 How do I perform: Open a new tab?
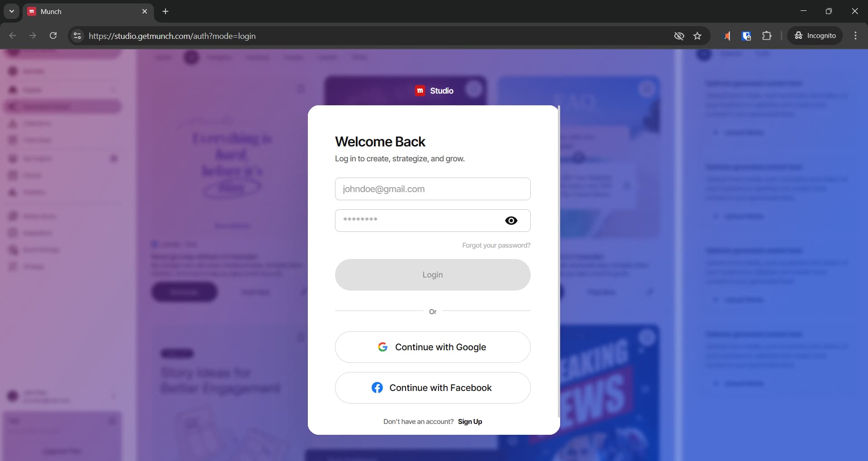pos(165,11)
